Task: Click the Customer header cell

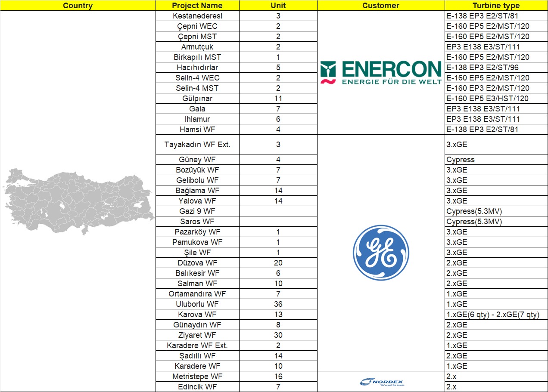Action: click(381, 6)
